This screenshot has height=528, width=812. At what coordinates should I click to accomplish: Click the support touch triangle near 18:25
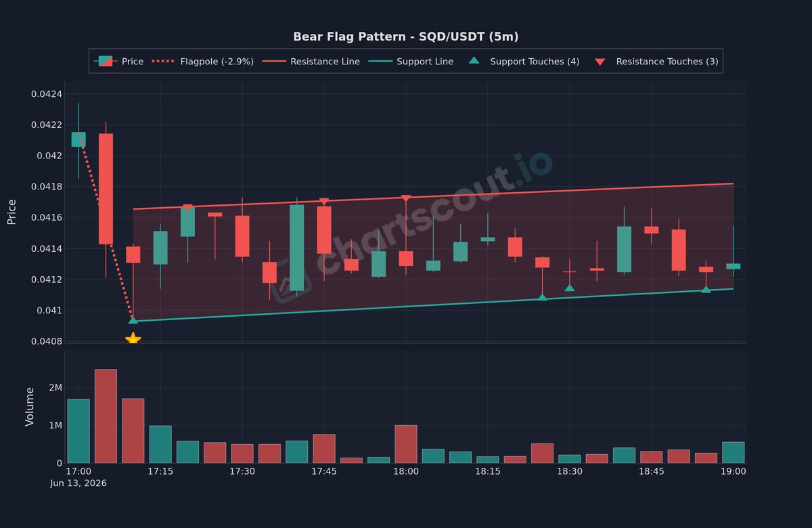(x=542, y=297)
